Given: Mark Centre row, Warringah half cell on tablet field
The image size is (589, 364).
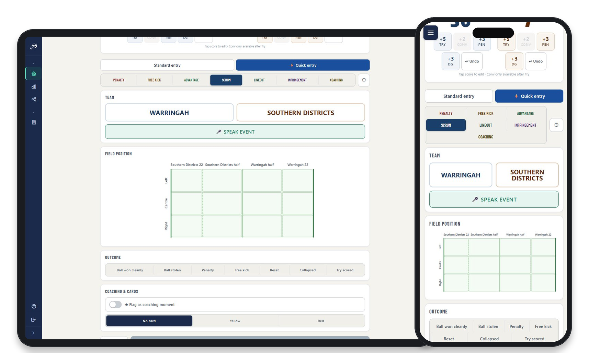Looking at the screenshot, I should coord(262,203).
